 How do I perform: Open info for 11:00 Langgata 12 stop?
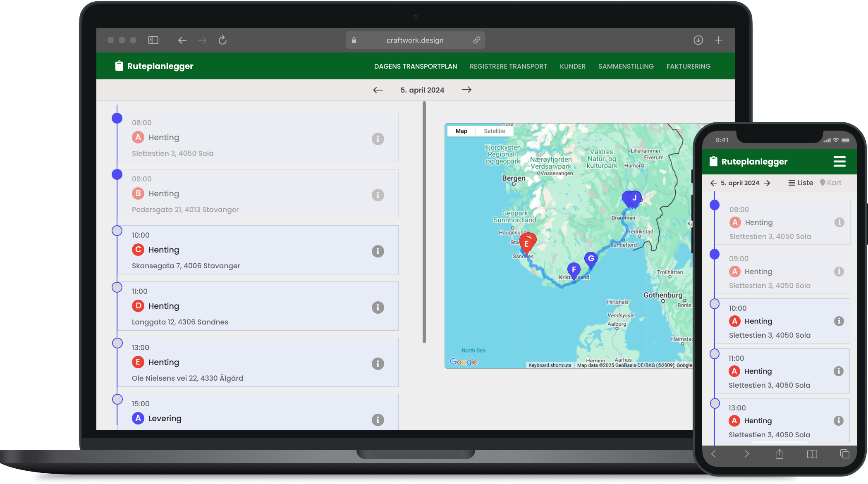click(378, 308)
